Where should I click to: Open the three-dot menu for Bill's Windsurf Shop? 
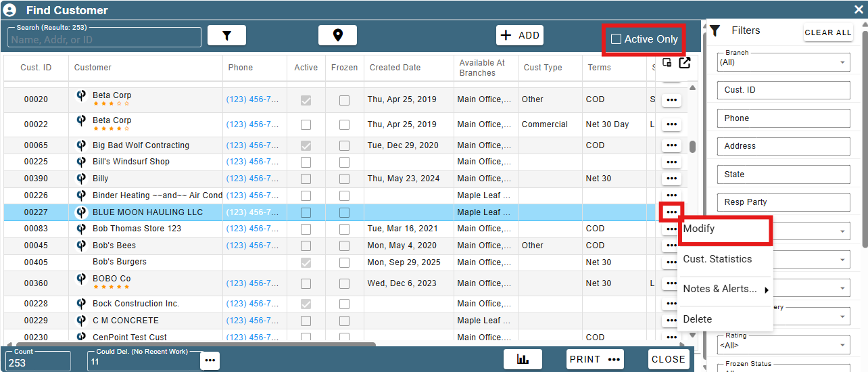(x=671, y=162)
